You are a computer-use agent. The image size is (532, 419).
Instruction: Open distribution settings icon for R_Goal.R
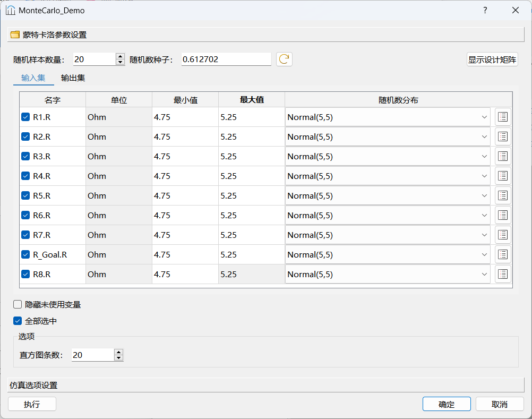[503, 255]
